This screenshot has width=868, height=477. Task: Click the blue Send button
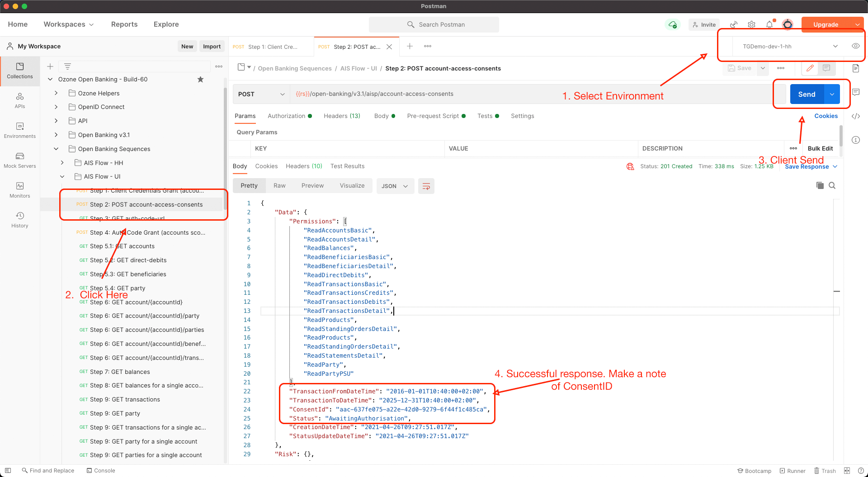[807, 94]
